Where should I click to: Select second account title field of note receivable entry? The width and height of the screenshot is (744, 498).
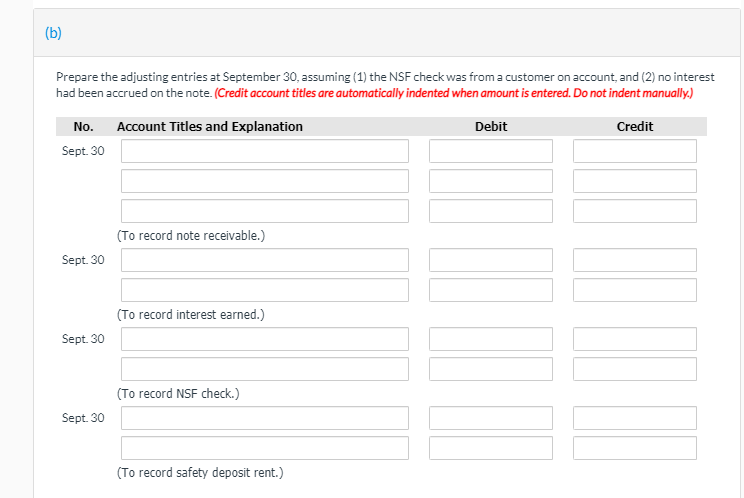click(265, 181)
